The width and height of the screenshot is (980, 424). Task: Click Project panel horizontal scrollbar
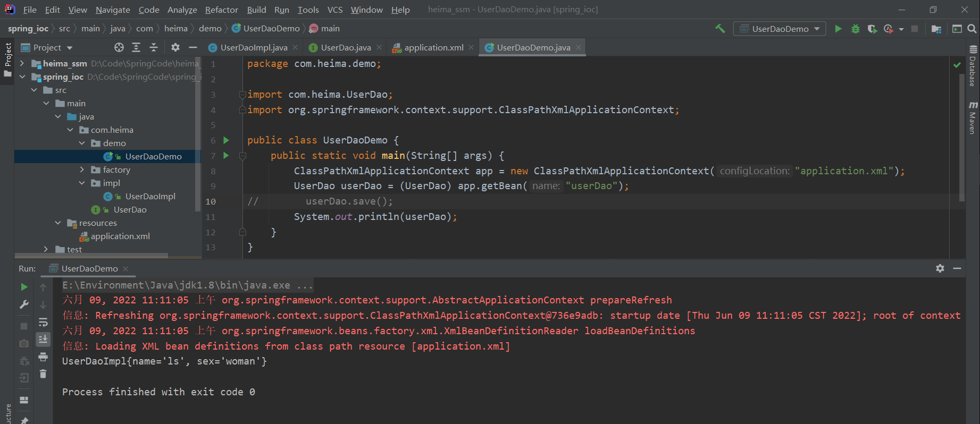click(x=90, y=256)
